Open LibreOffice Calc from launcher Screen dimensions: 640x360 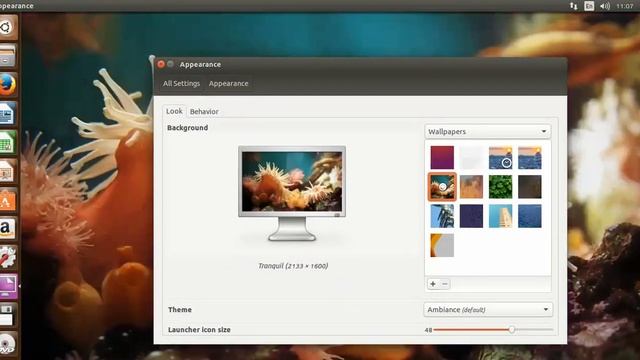pos(7,142)
